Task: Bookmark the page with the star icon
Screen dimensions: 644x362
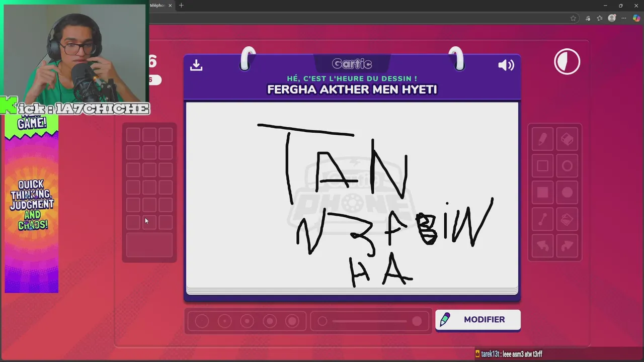Action: pyautogui.click(x=573, y=18)
